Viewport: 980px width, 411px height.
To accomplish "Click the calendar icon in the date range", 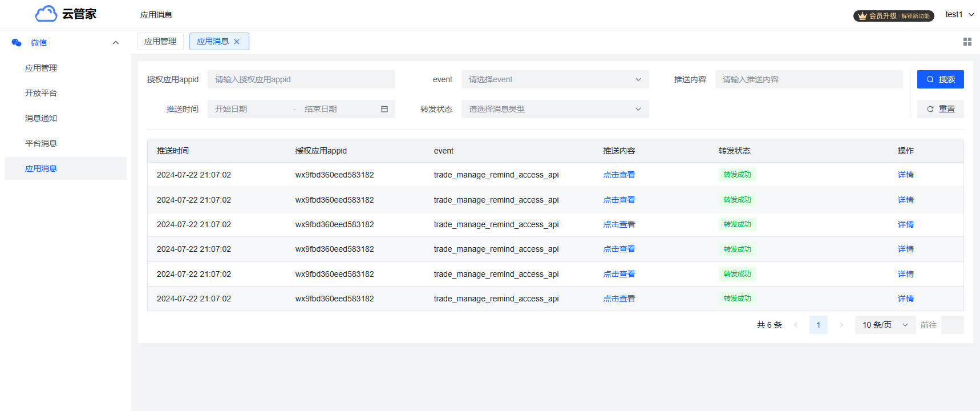I will click(384, 109).
